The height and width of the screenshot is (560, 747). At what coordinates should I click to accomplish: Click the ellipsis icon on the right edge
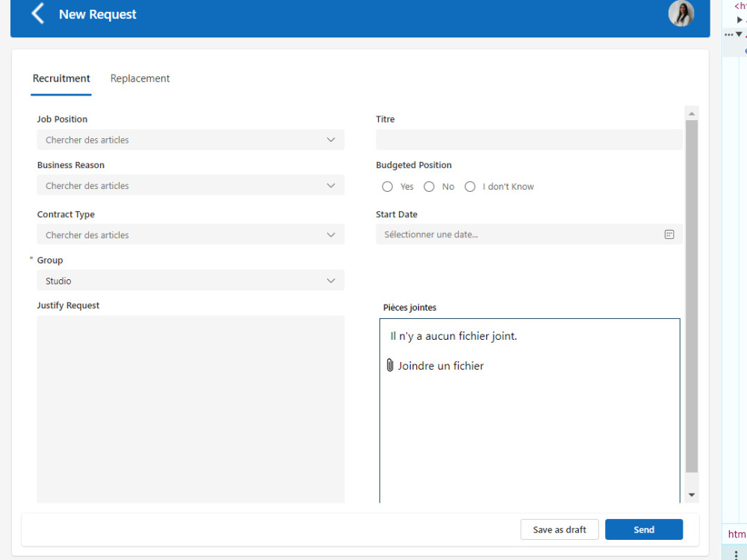(729, 34)
